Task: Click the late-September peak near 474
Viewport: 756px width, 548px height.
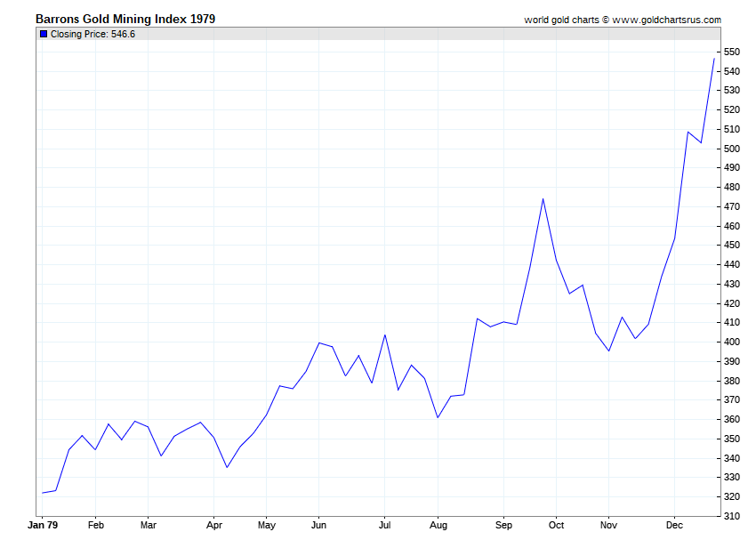Action: pyautogui.click(x=543, y=198)
